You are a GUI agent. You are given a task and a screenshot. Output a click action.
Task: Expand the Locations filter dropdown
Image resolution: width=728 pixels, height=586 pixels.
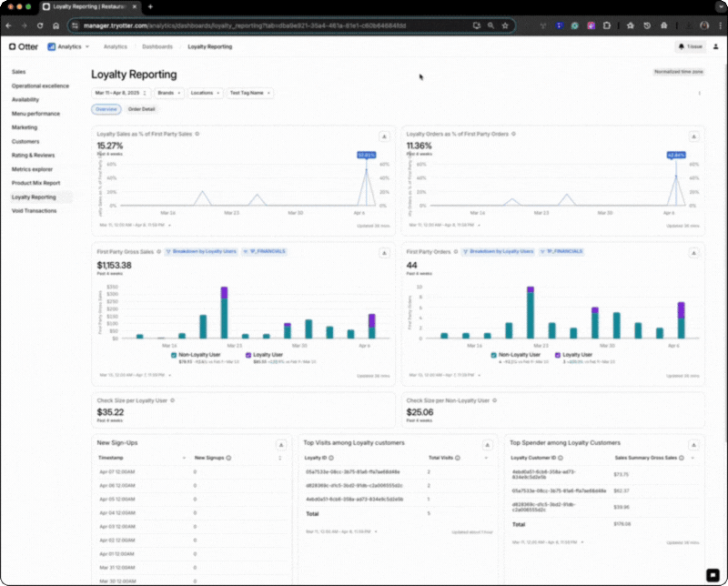[x=205, y=93]
